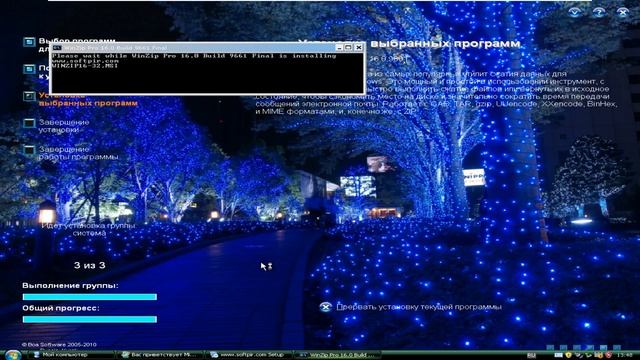Screen dimensions: 640x360
Task: Click the 'Please wait while WinZip Pro' console line
Action: click(194, 56)
